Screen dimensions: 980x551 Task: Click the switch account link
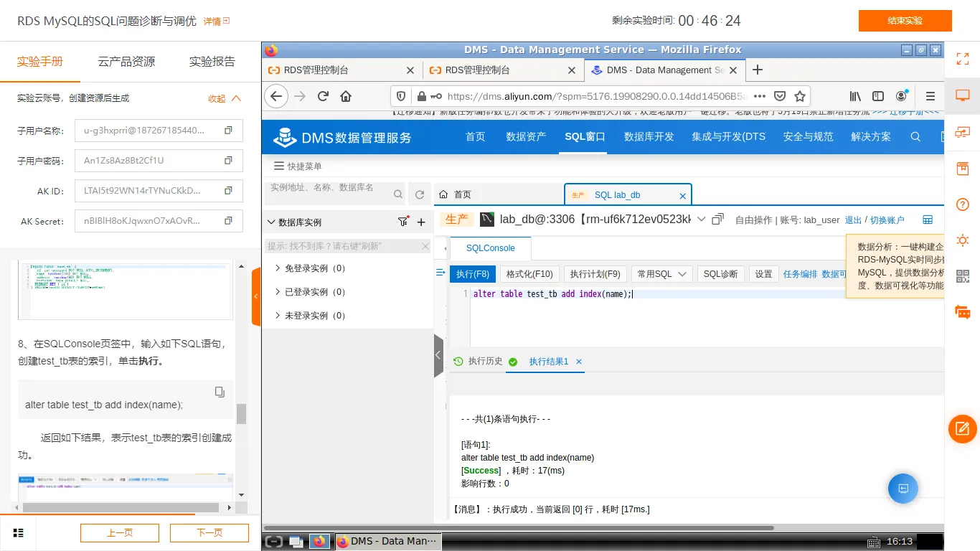tap(887, 220)
